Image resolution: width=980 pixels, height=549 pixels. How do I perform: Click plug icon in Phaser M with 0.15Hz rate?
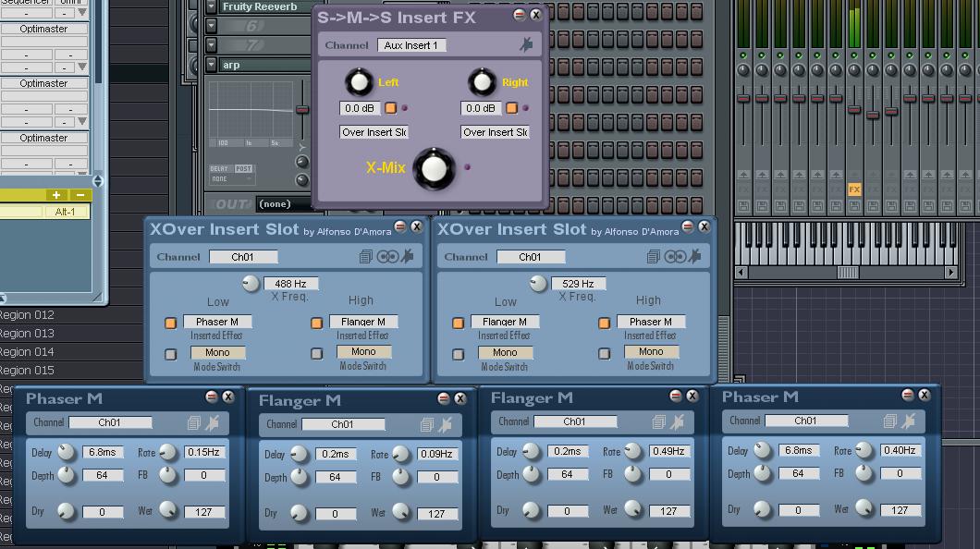coord(213,422)
